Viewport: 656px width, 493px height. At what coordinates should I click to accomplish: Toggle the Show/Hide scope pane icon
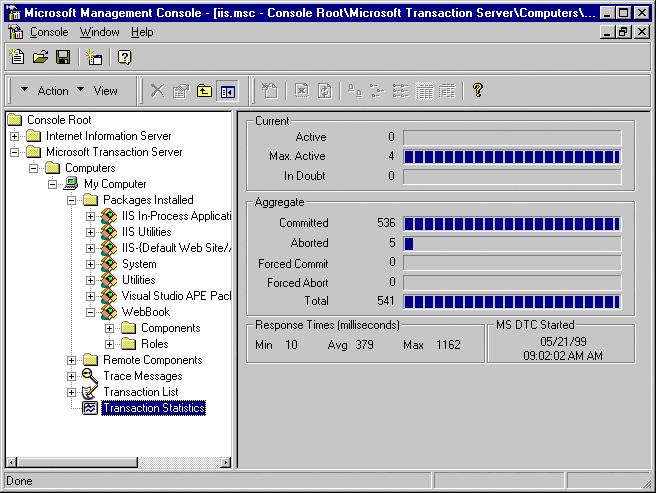228,90
